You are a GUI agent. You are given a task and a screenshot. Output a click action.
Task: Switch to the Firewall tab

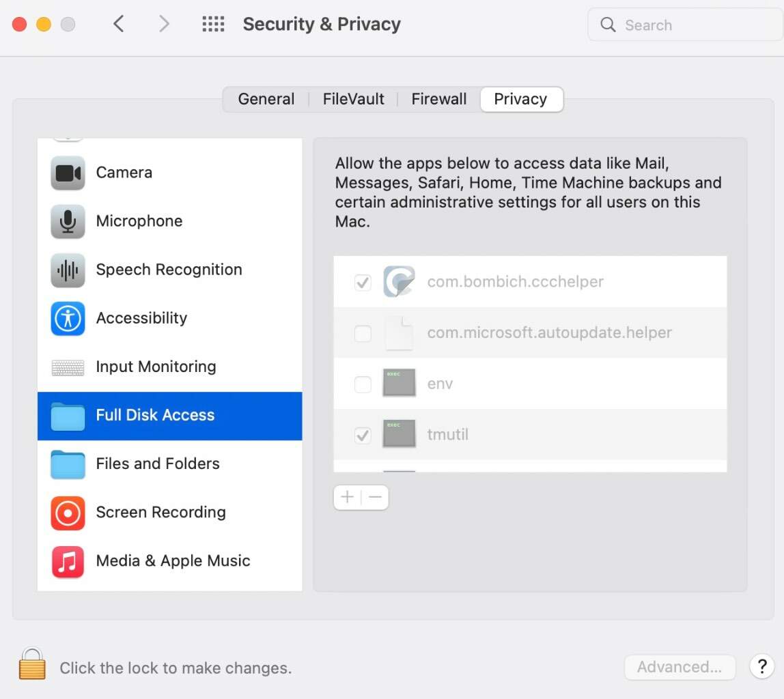[x=438, y=99]
